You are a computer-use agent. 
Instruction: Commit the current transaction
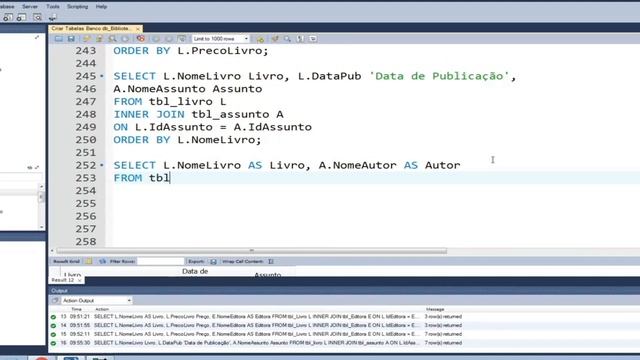click(x=156, y=39)
